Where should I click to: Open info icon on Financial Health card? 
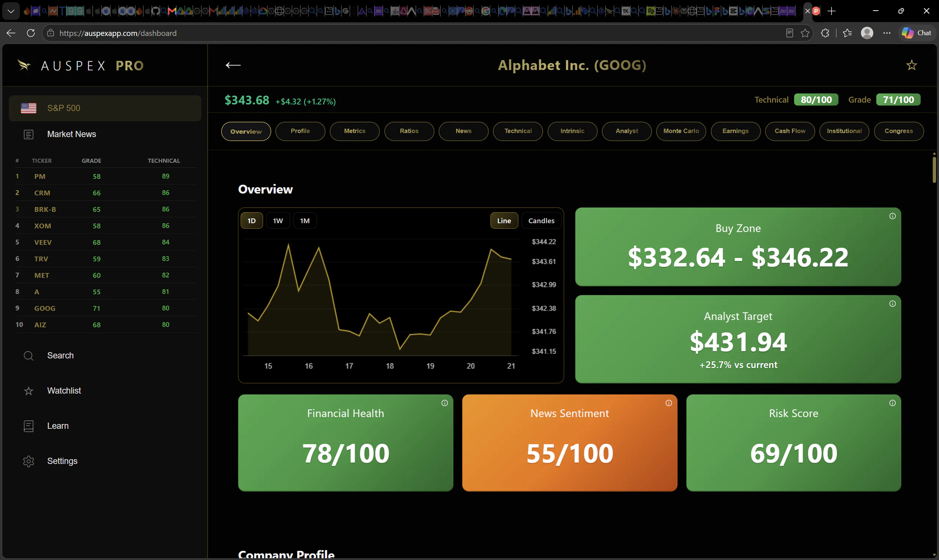click(445, 403)
